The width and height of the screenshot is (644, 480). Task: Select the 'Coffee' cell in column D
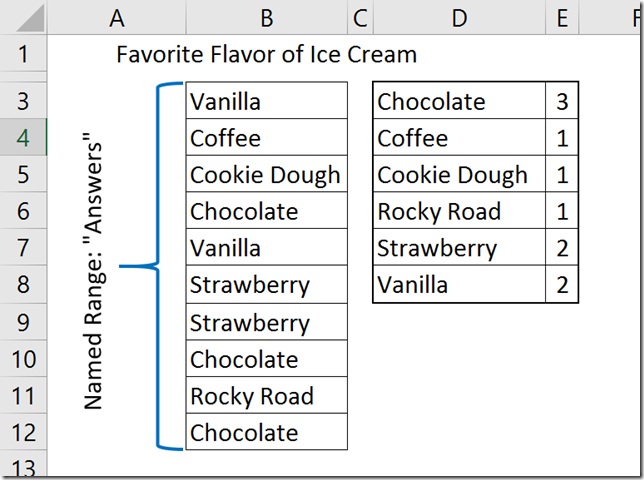(x=459, y=138)
